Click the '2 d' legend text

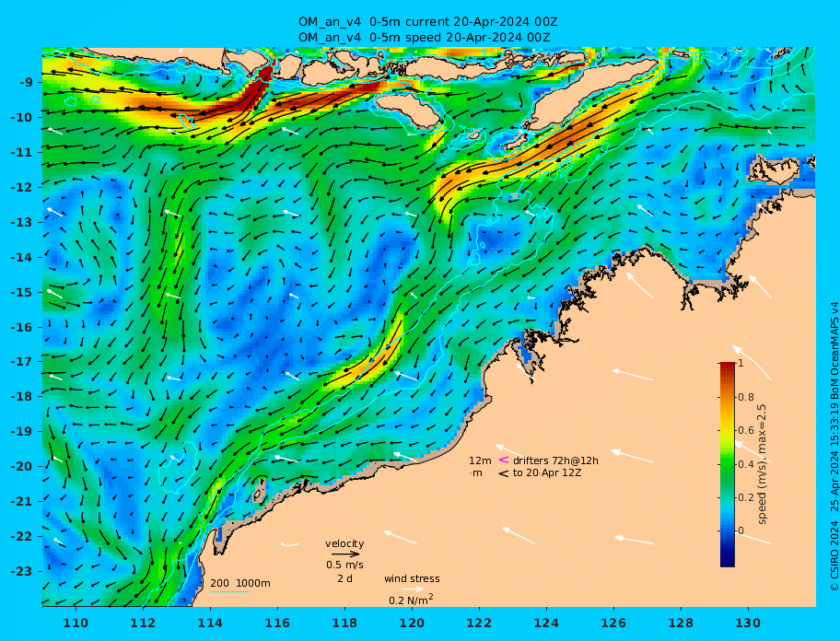click(x=344, y=578)
